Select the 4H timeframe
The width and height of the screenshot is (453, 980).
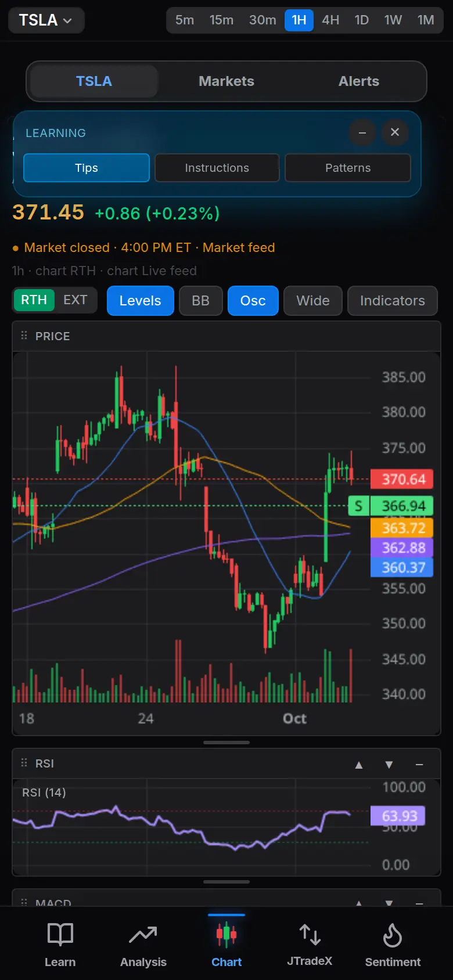click(330, 20)
